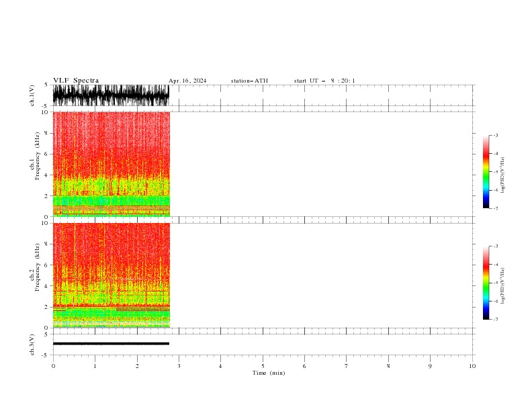Click the date 'Apr. 16, 2024'
Screen dimensions: 532x411
point(187,81)
